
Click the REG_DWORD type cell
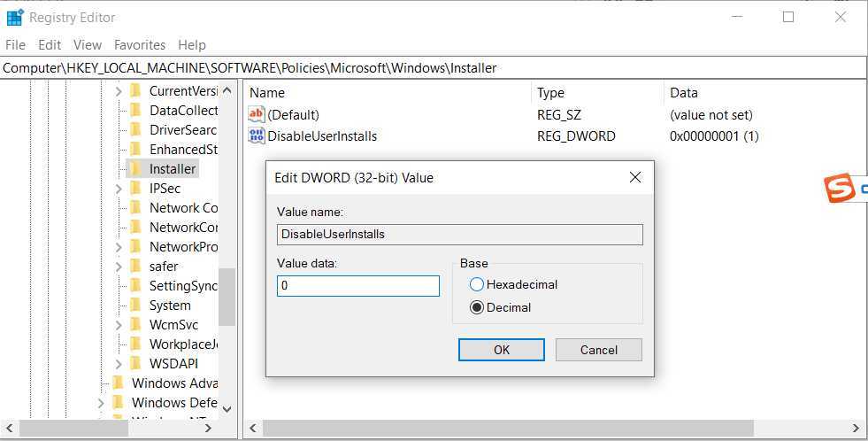click(576, 136)
